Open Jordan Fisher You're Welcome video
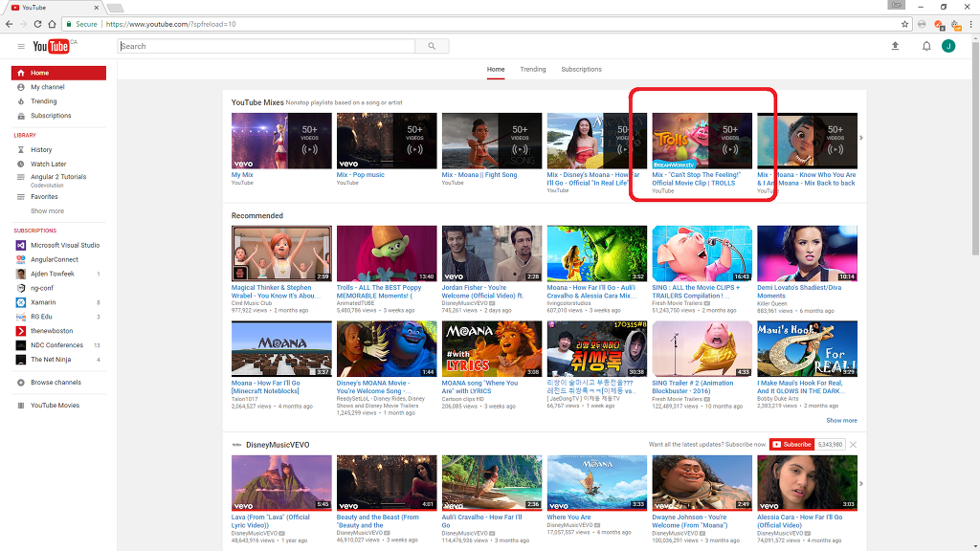This screenshot has width=980, height=551. (492, 253)
